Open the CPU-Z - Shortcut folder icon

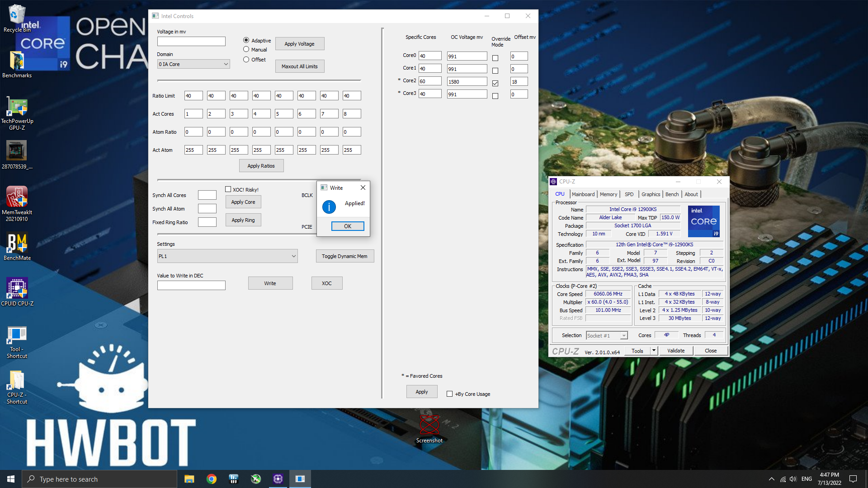pos(17,388)
